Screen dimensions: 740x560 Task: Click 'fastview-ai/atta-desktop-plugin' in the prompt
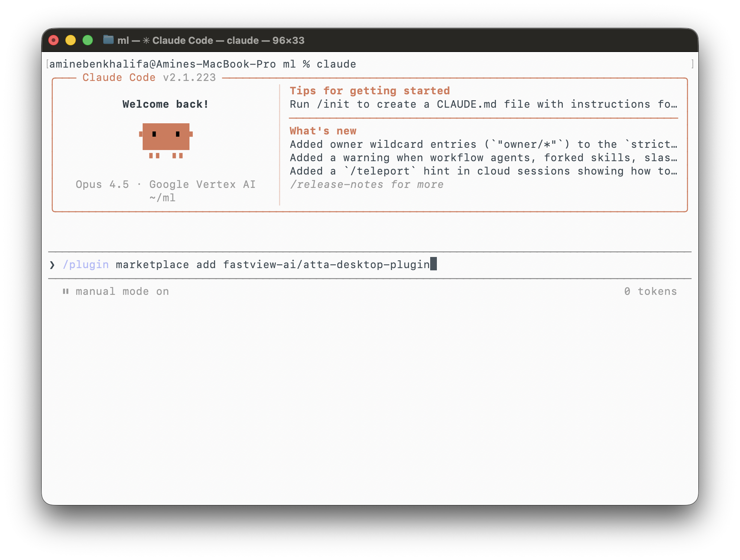pos(326,265)
